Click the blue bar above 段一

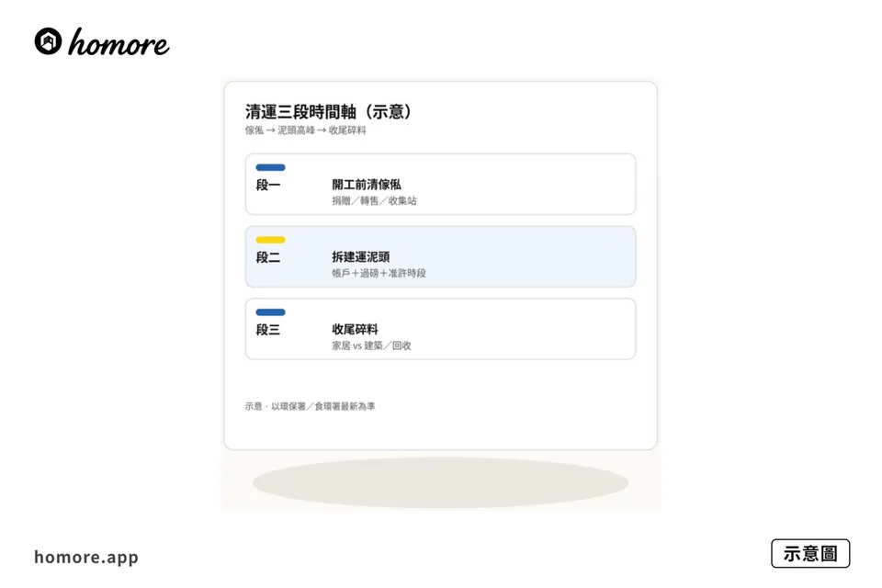270,167
